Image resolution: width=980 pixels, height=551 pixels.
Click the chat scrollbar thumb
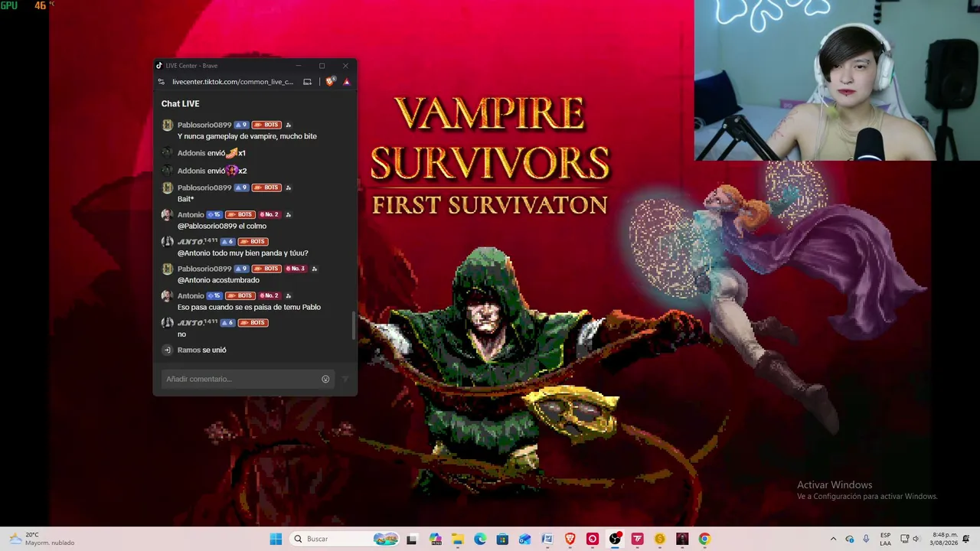[354, 325]
